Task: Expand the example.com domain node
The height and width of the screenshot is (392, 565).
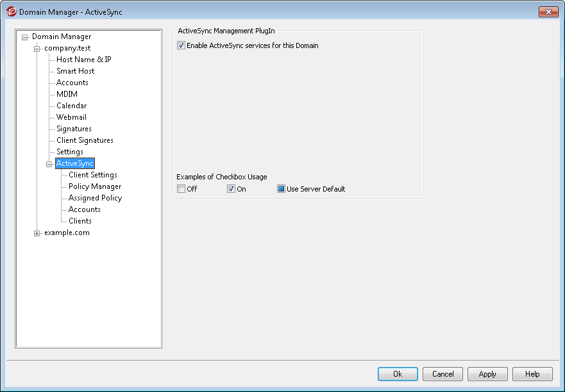Action: point(37,233)
